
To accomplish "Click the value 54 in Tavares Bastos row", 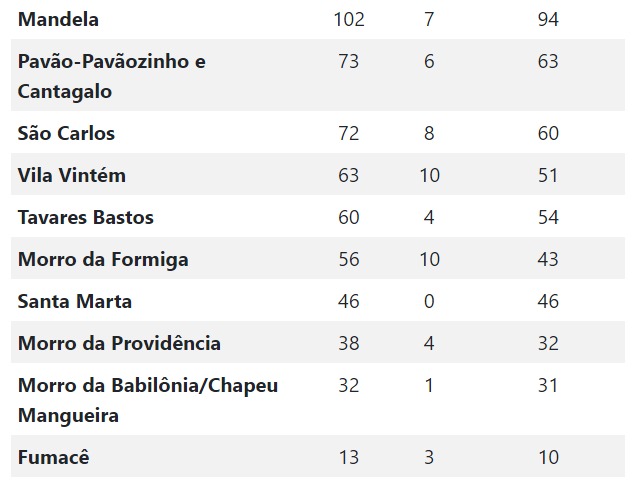I will (548, 217).
